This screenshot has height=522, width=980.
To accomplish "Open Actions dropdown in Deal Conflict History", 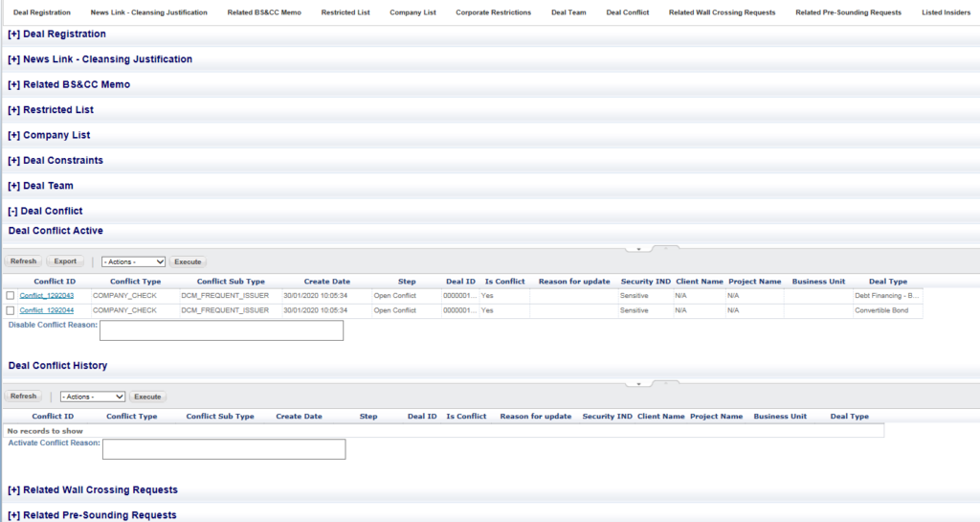I will coord(93,397).
